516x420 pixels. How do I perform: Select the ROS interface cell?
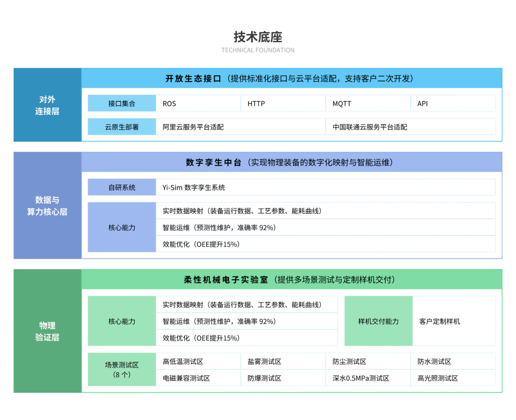(x=198, y=103)
